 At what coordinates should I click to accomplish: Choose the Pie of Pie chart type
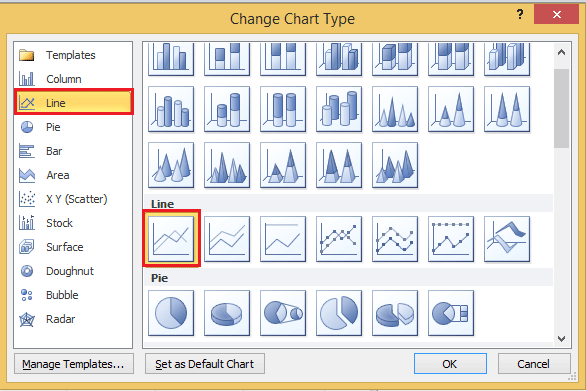coord(283,313)
